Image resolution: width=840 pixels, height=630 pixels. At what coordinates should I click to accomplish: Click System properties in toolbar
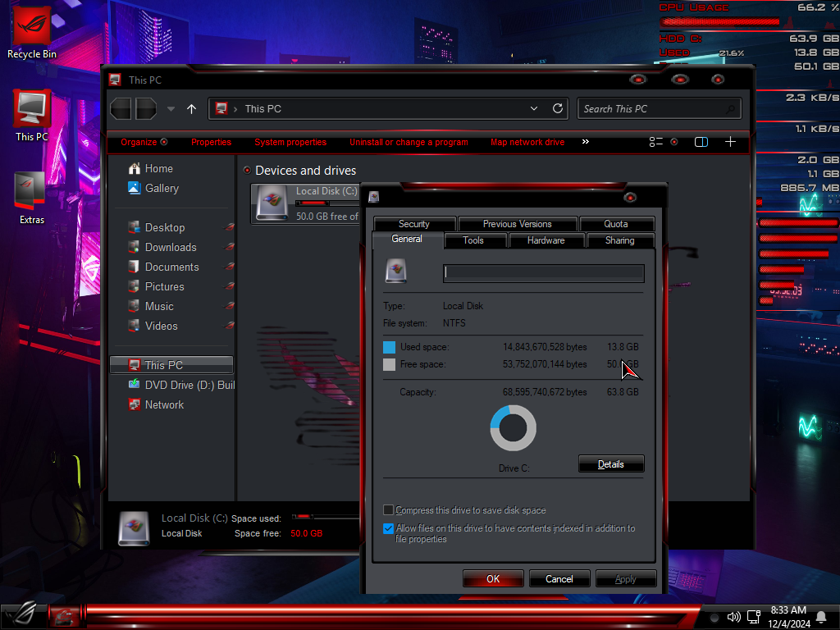290,142
